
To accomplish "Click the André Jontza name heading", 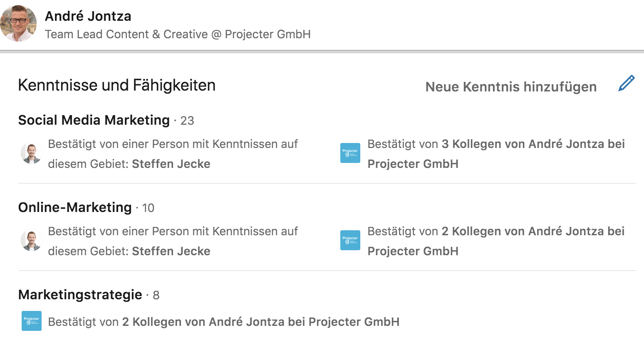I will 88,16.
